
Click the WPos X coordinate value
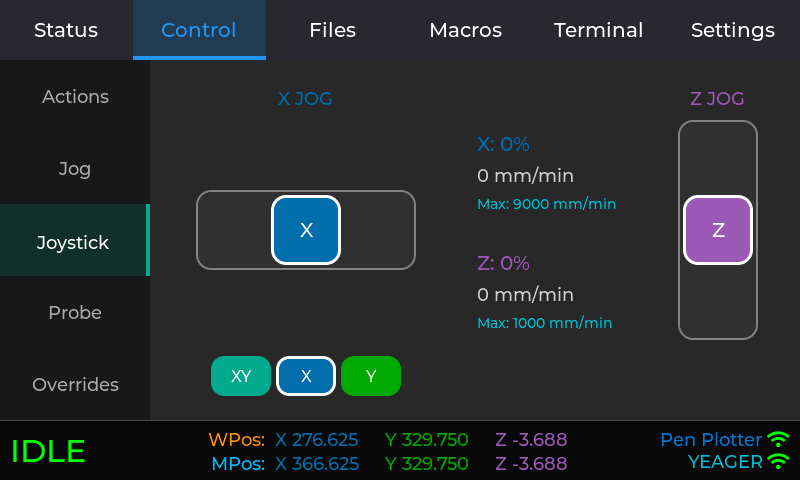coord(317,440)
